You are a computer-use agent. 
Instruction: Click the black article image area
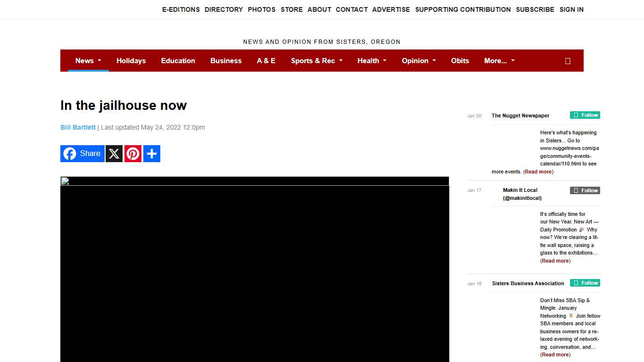pyautogui.click(x=255, y=273)
